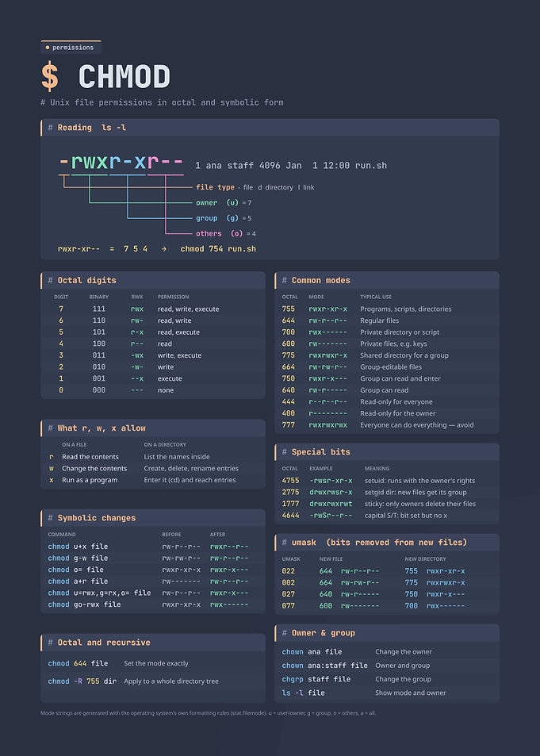Image resolution: width=540 pixels, height=756 pixels.
Task: Click the "Octal and recursive" section header
Action: pyautogui.click(x=153, y=643)
